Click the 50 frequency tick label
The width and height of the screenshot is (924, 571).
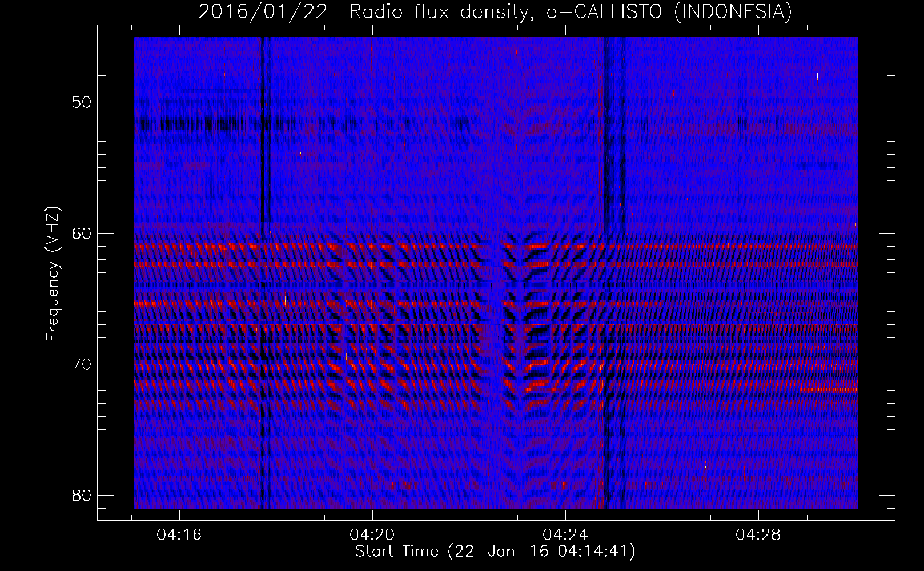click(82, 103)
